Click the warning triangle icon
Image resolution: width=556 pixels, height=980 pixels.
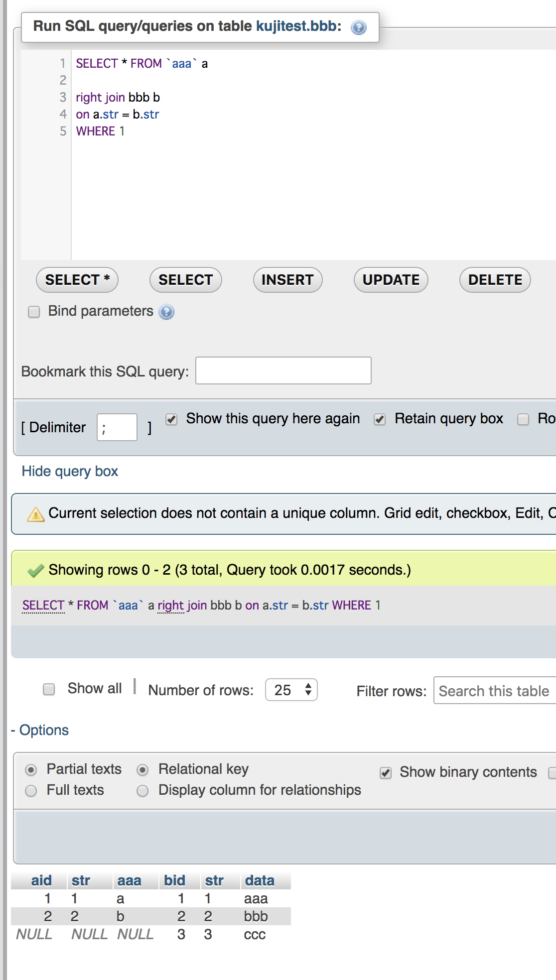35,514
